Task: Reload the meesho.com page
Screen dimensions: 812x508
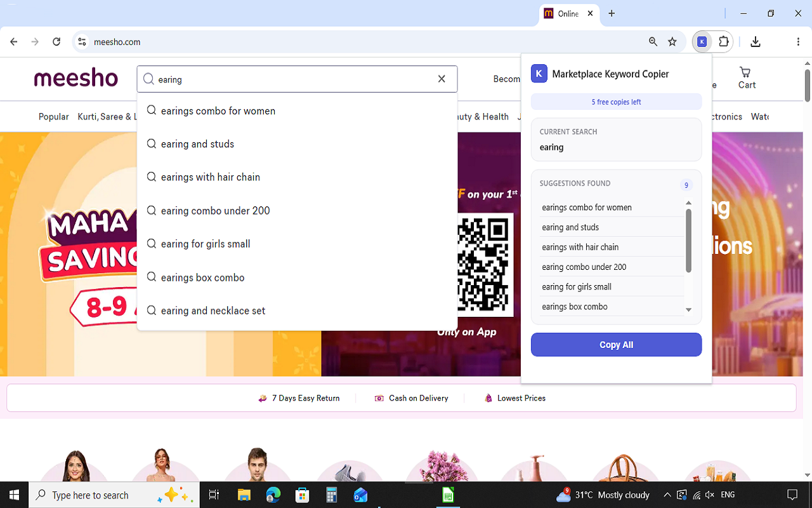Action: [56, 42]
